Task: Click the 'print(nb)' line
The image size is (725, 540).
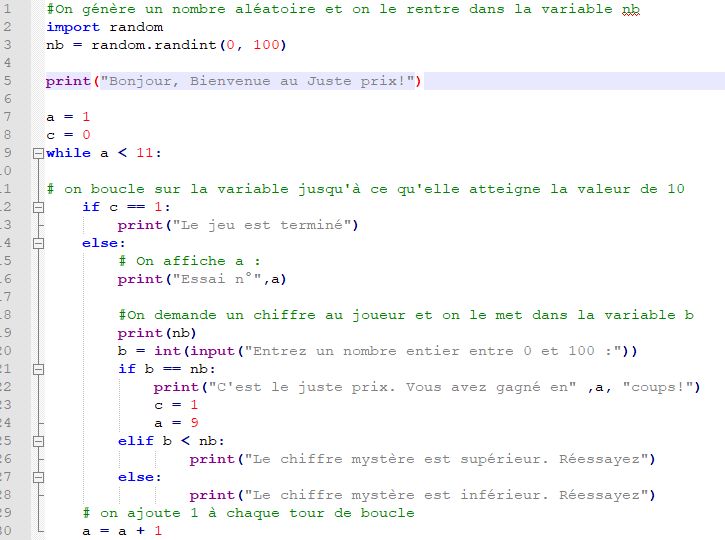Action: [x=157, y=333]
